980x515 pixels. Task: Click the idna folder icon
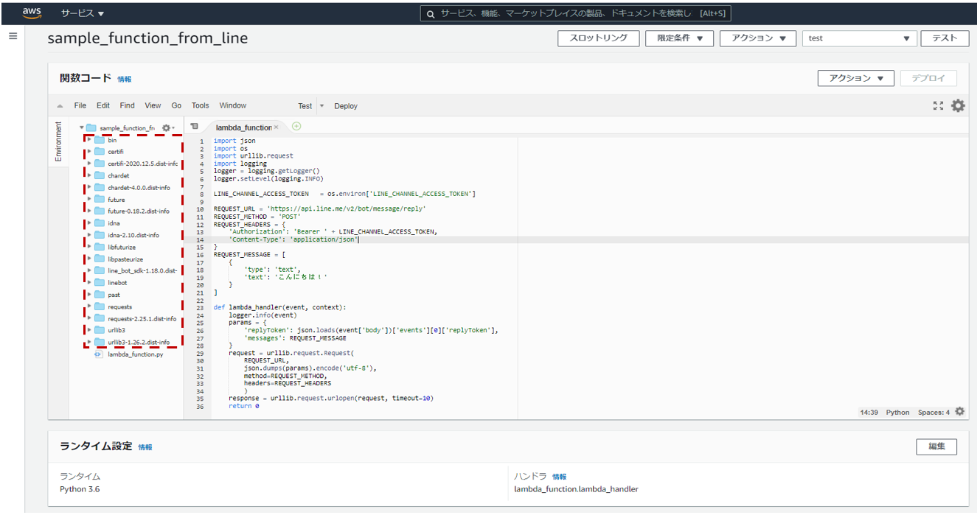(100, 223)
